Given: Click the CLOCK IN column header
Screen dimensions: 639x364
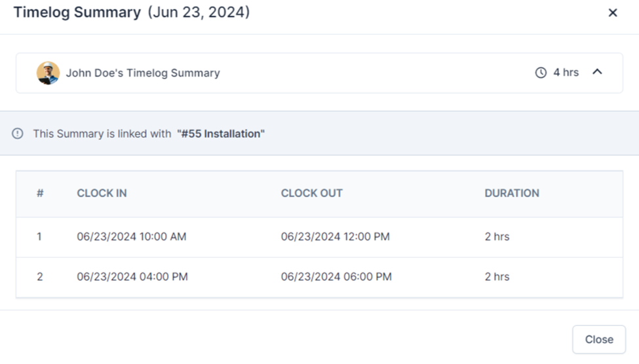Looking at the screenshot, I should [x=102, y=193].
